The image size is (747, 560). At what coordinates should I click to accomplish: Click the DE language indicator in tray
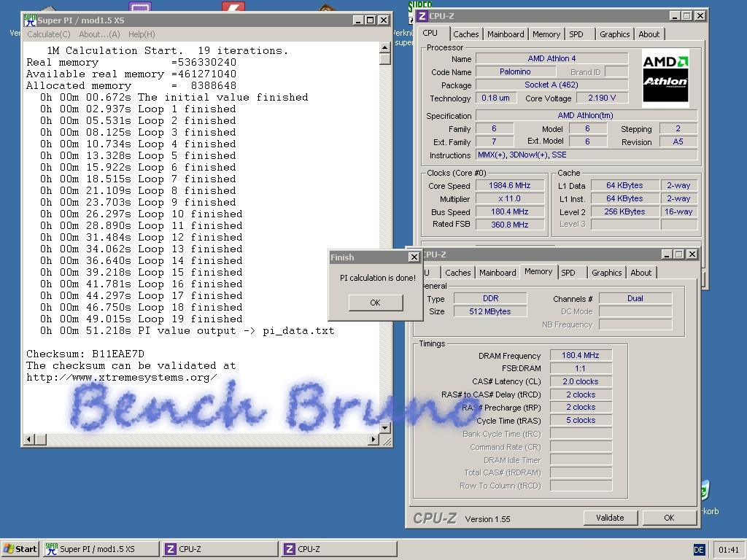pos(698,550)
